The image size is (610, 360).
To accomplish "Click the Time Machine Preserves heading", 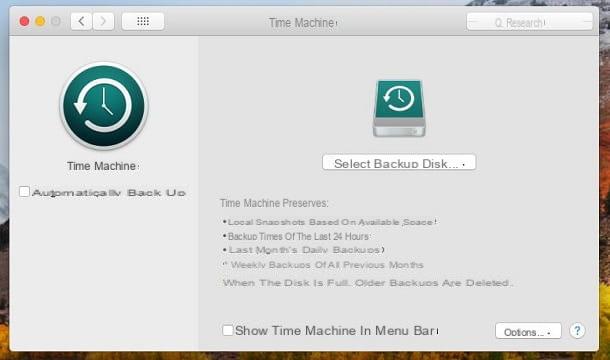I will [274, 203].
